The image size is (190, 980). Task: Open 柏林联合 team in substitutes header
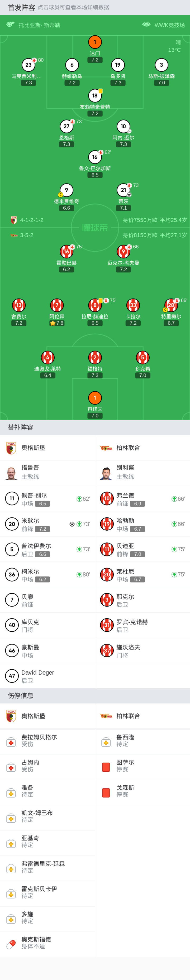click(x=128, y=448)
